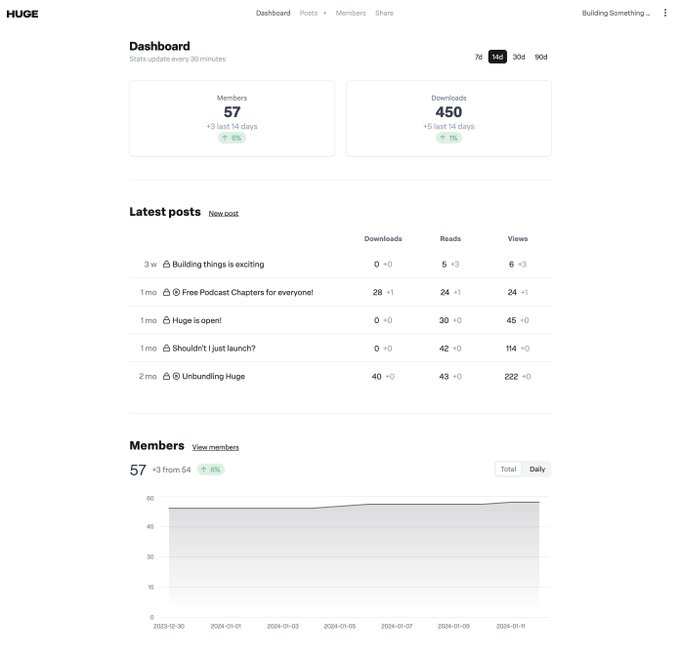Click chart date label 2023-12-30
The width and height of the screenshot is (680, 658).
coord(169,626)
